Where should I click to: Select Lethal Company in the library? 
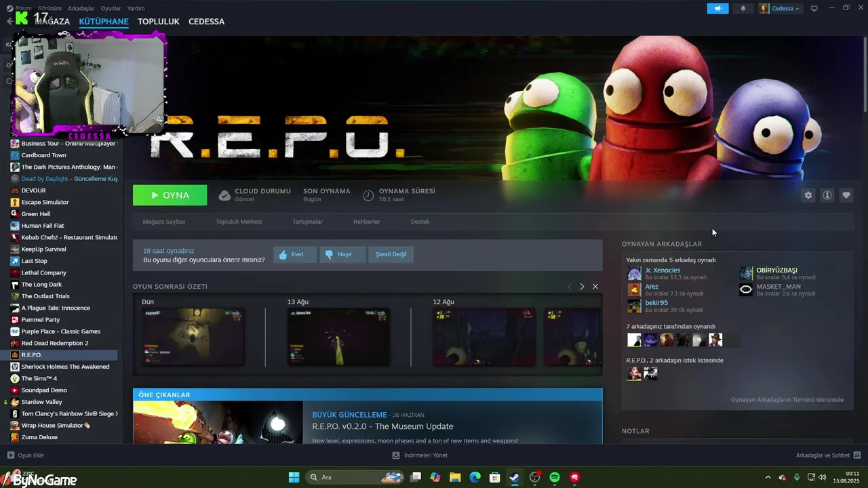tap(64, 272)
